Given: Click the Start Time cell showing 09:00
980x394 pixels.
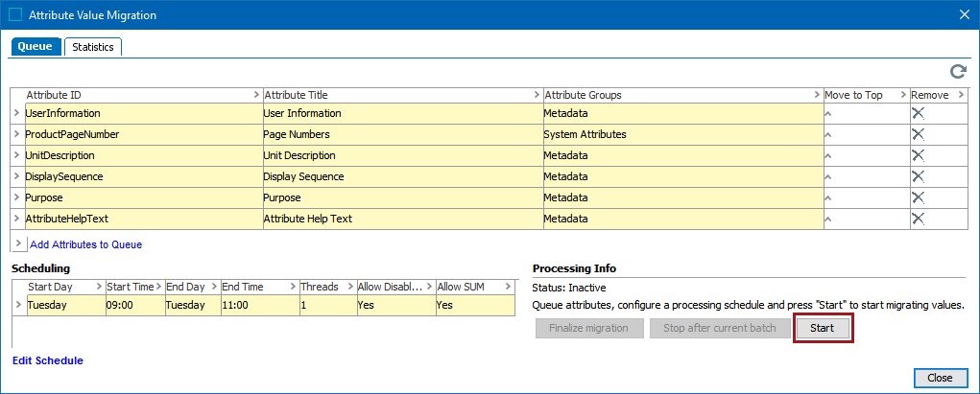Looking at the screenshot, I should click(x=133, y=305).
